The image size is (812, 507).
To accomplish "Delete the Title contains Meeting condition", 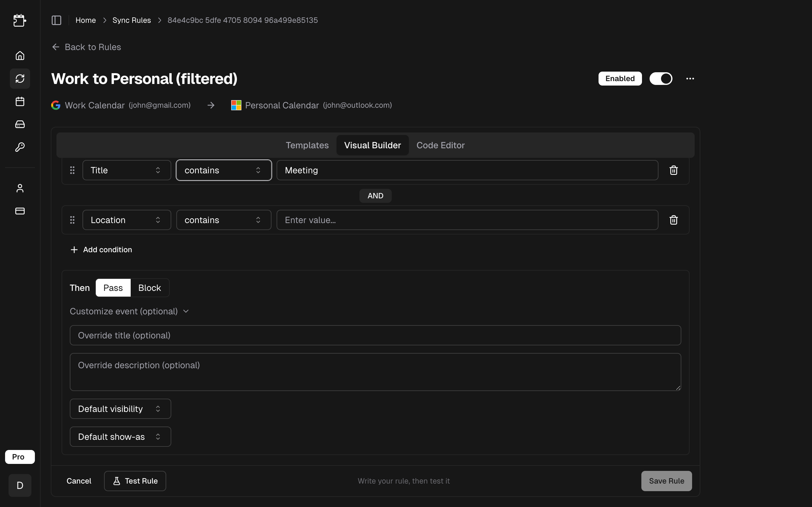I will coord(674,170).
